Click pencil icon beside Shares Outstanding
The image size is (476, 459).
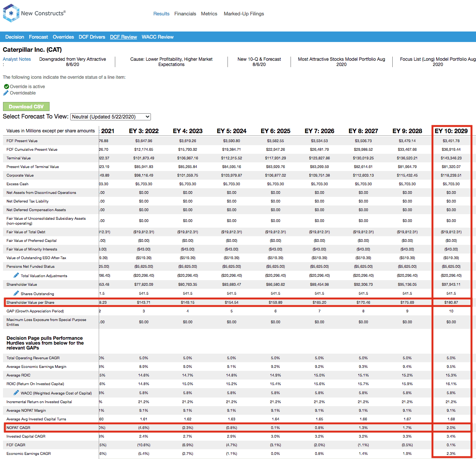tap(16, 293)
